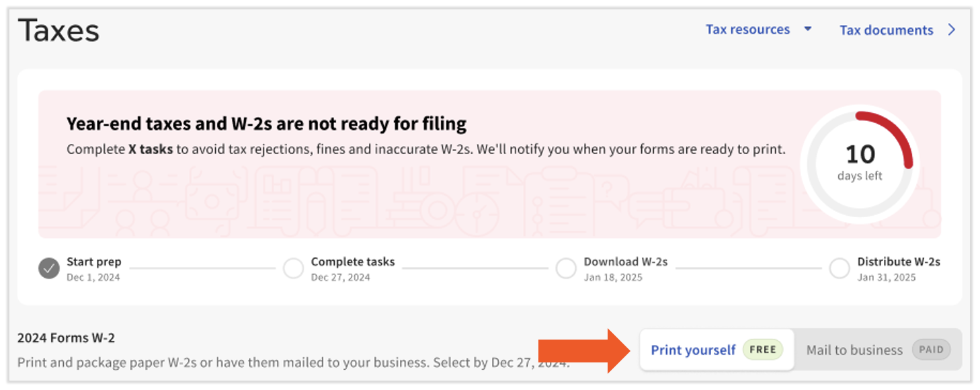
Task: Click the Download W-2s step label
Action: click(625, 262)
